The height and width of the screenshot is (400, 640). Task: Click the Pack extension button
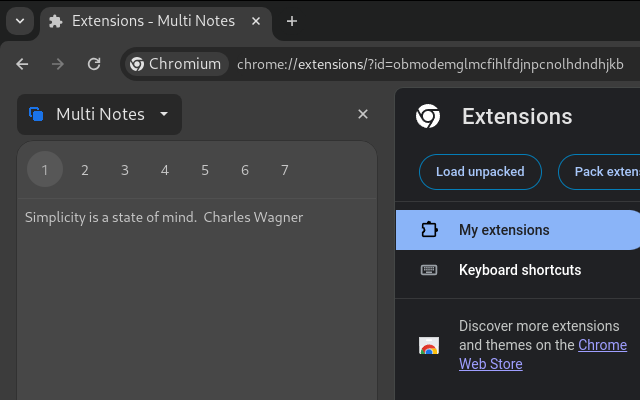(x=599, y=172)
